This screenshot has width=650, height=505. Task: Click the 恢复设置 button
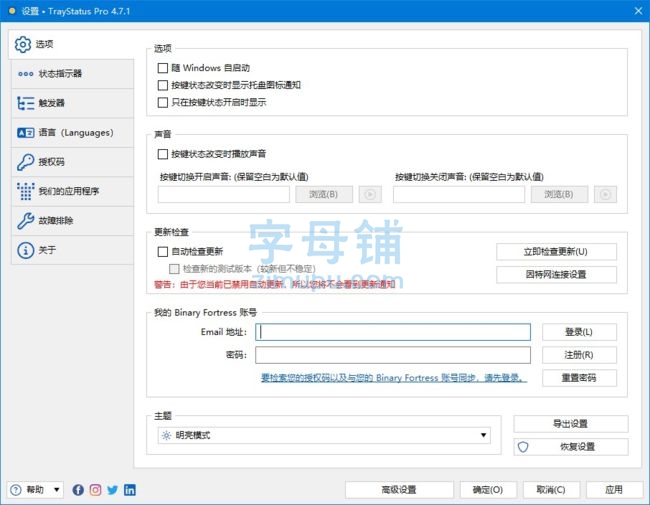571,447
